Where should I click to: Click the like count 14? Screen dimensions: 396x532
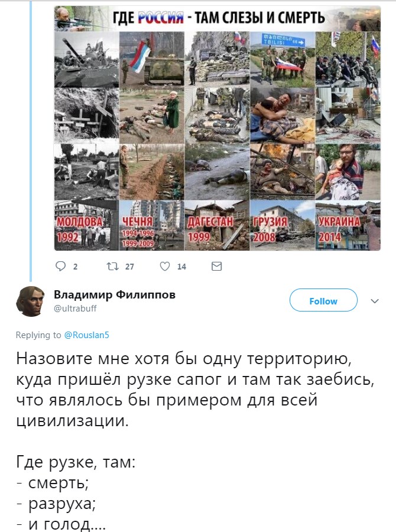(x=181, y=267)
